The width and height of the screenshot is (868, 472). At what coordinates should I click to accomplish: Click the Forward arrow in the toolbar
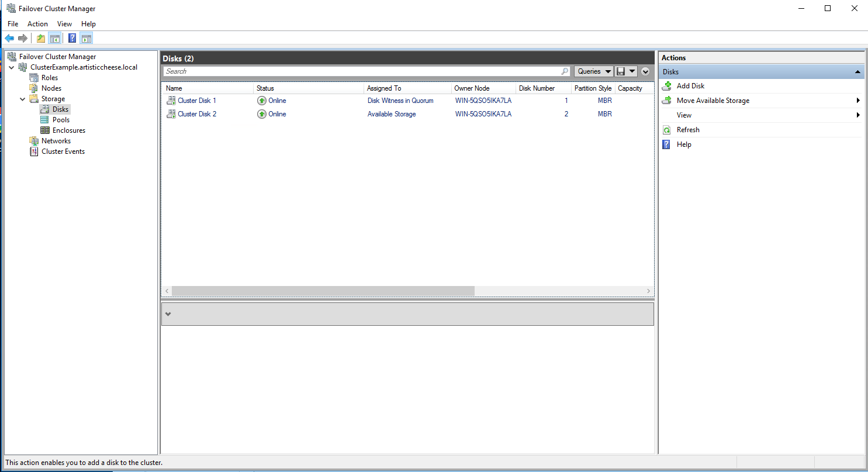tap(23, 39)
